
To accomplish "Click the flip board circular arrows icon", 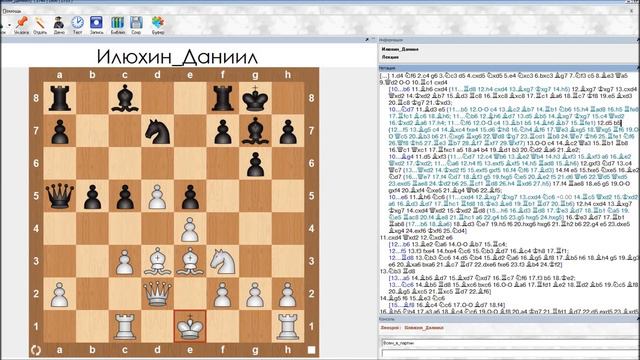I will tap(36, 350).
